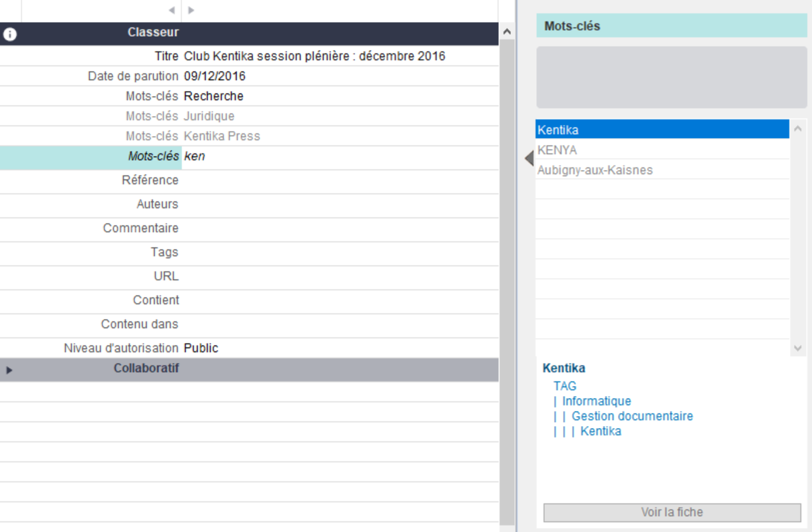This screenshot has width=812, height=532.
Task: Click the Titre field value
Action: tap(314, 56)
